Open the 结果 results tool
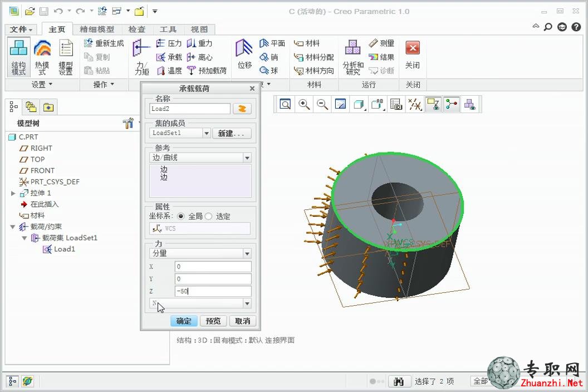Viewport: 588px width, 392px height. [x=381, y=57]
